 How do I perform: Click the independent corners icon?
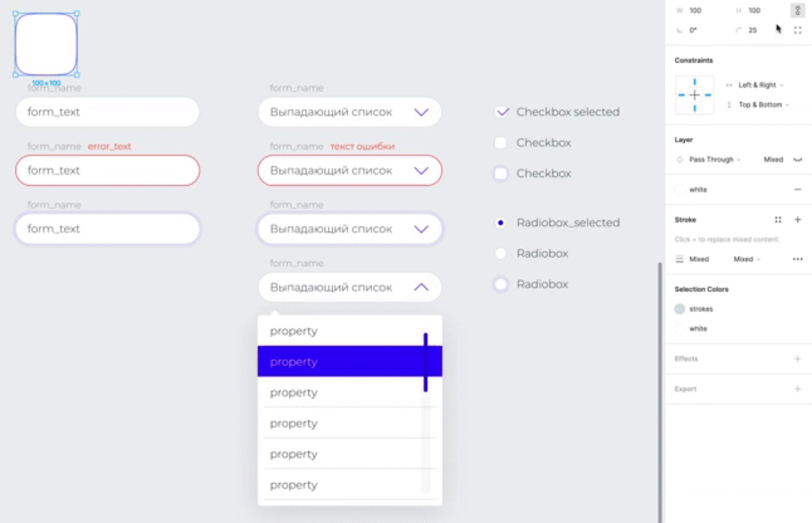click(798, 30)
